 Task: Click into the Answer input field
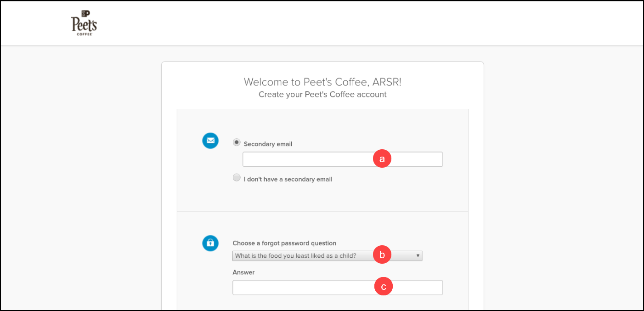(x=338, y=288)
